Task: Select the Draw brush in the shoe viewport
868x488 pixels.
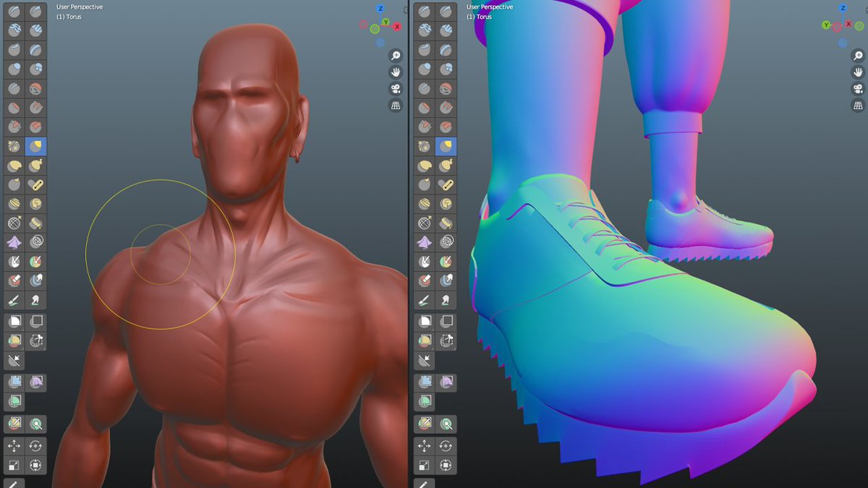Action: tap(424, 12)
